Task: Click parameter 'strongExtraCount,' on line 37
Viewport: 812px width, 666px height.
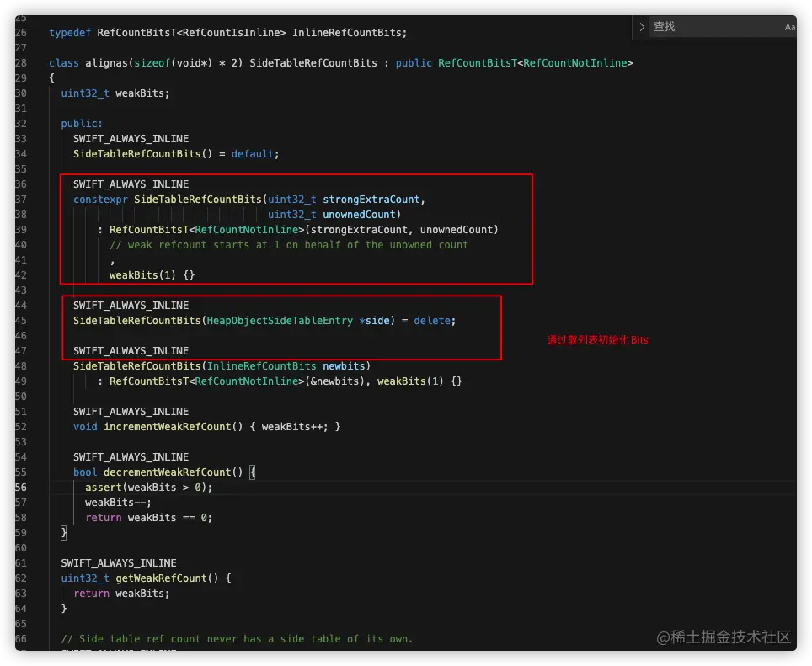Action: click(374, 200)
